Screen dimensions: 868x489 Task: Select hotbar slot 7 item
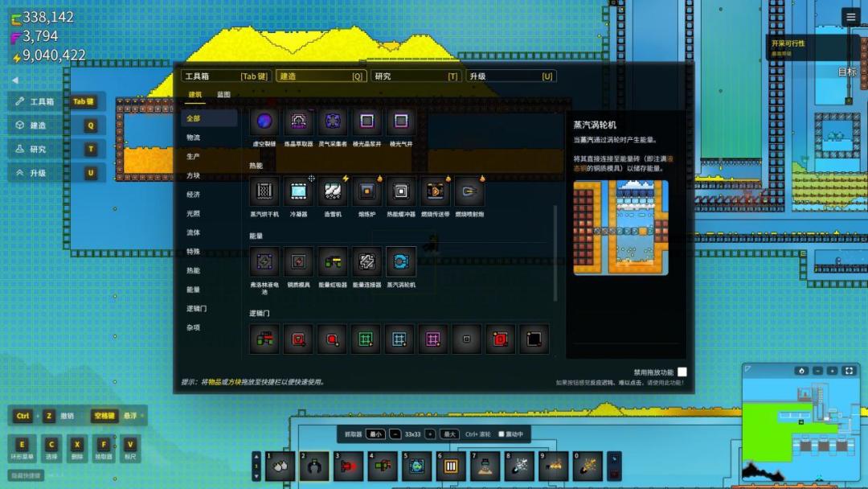(485, 466)
